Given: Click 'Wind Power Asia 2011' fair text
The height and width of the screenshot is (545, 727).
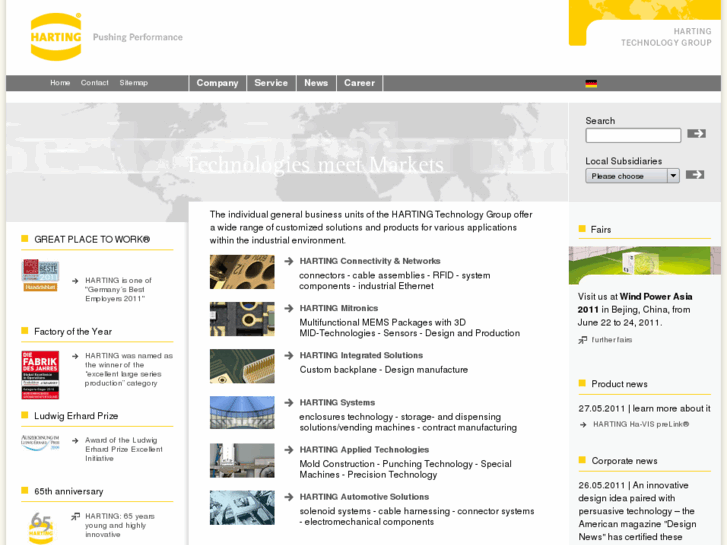Looking at the screenshot, I should tap(635, 303).
